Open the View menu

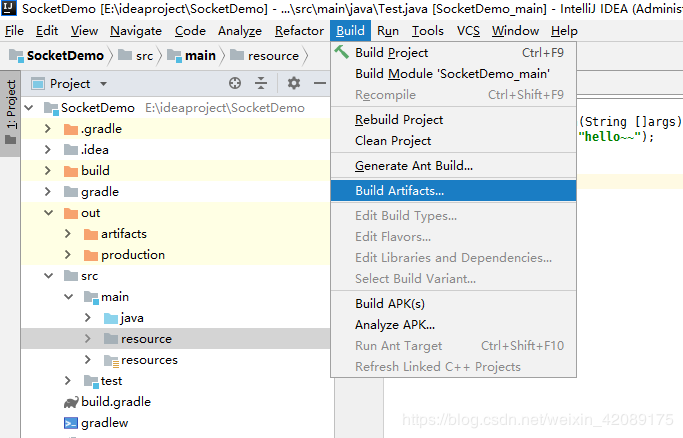[x=85, y=31]
